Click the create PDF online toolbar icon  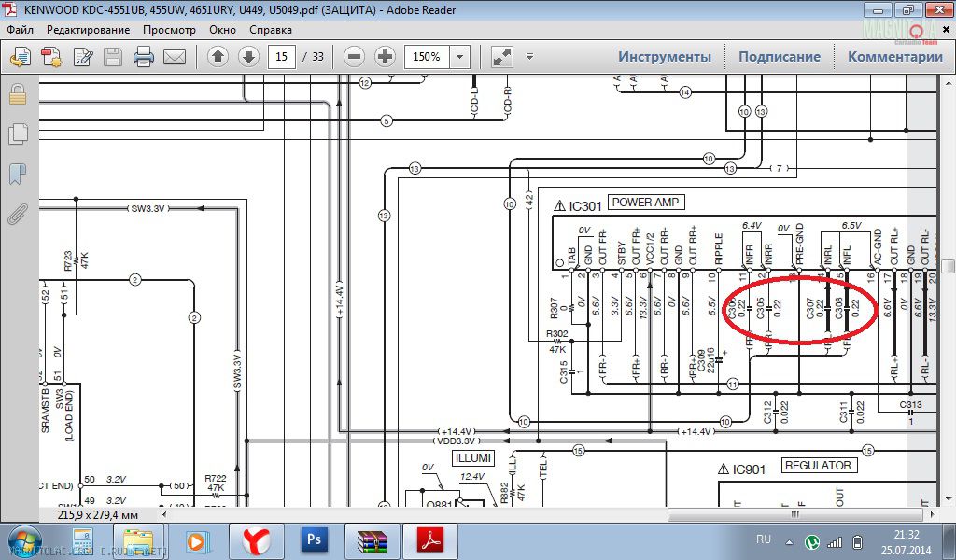51,57
